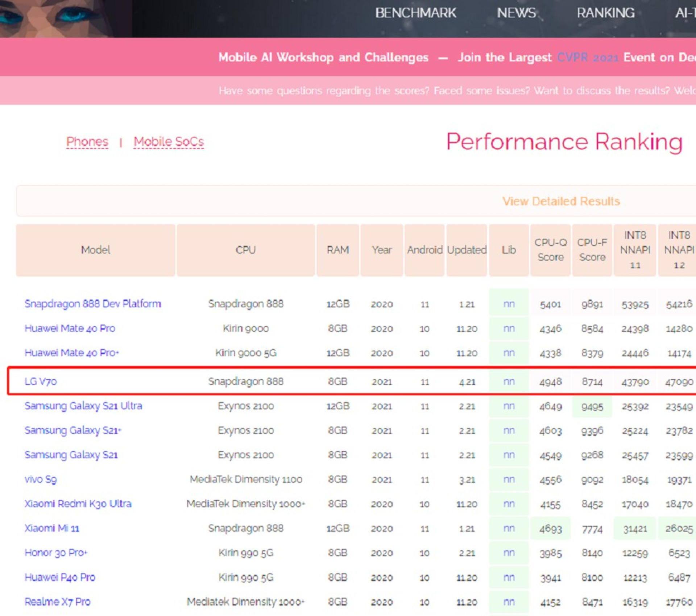Click CPU-Q score 5401

(550, 304)
